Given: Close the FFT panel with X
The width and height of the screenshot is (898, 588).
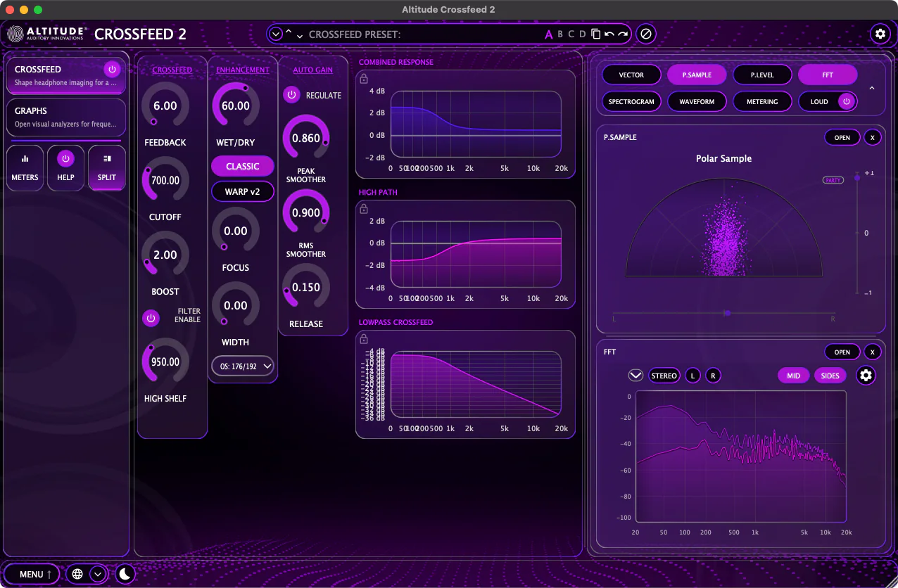Looking at the screenshot, I should tap(872, 352).
